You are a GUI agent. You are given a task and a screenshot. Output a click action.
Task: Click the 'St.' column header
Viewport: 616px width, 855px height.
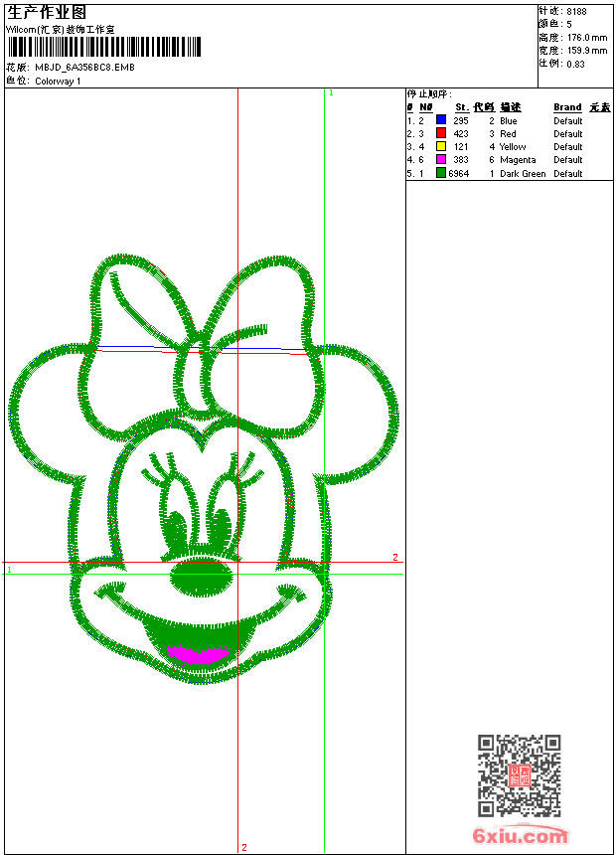(x=462, y=107)
